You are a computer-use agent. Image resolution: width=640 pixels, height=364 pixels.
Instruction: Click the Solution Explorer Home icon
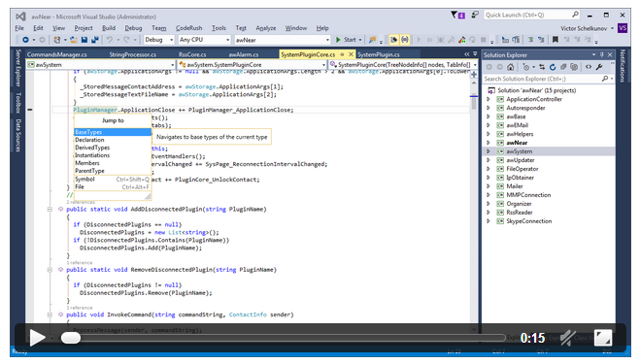[x=510, y=67]
